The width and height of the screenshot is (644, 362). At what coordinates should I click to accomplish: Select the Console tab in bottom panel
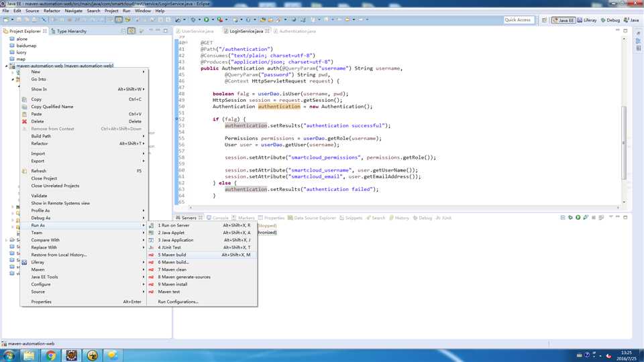pos(217,218)
